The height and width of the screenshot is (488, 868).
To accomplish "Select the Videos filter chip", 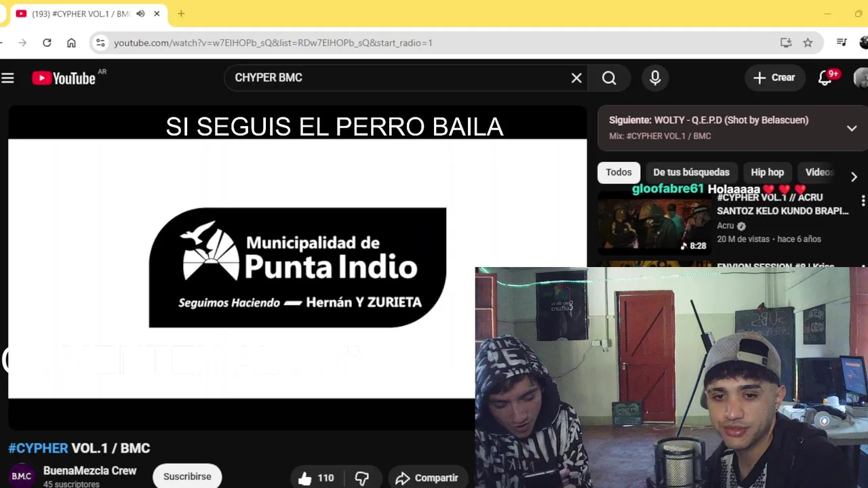I will pos(818,173).
